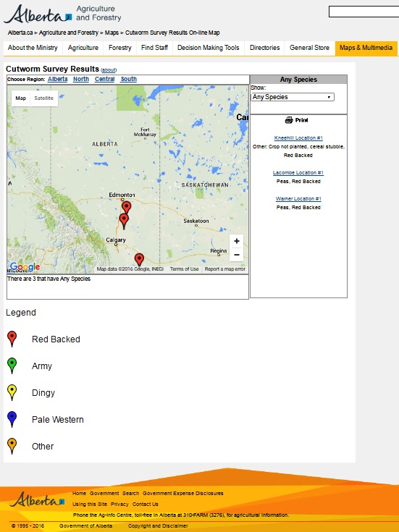Click Agriculture and Forestry breadcrumb link
The height and width of the screenshot is (532, 399).
69,33
